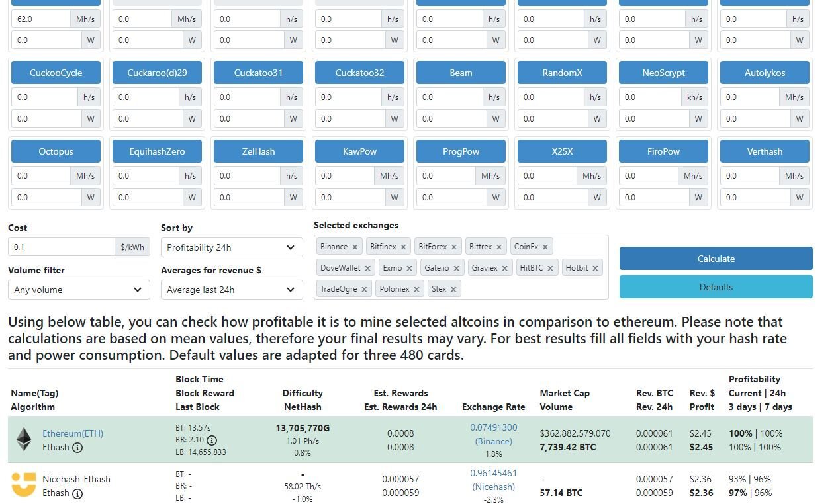Click Nicehash-Ethash name text

(76, 480)
